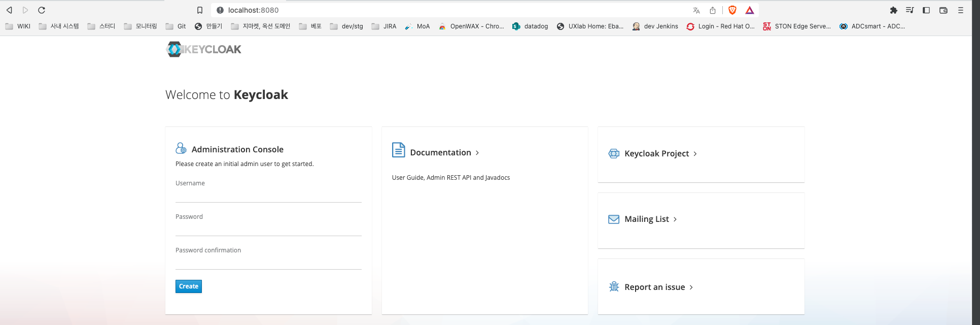The image size is (980, 325).
Task: Click the browser back arrow
Action: tap(9, 10)
